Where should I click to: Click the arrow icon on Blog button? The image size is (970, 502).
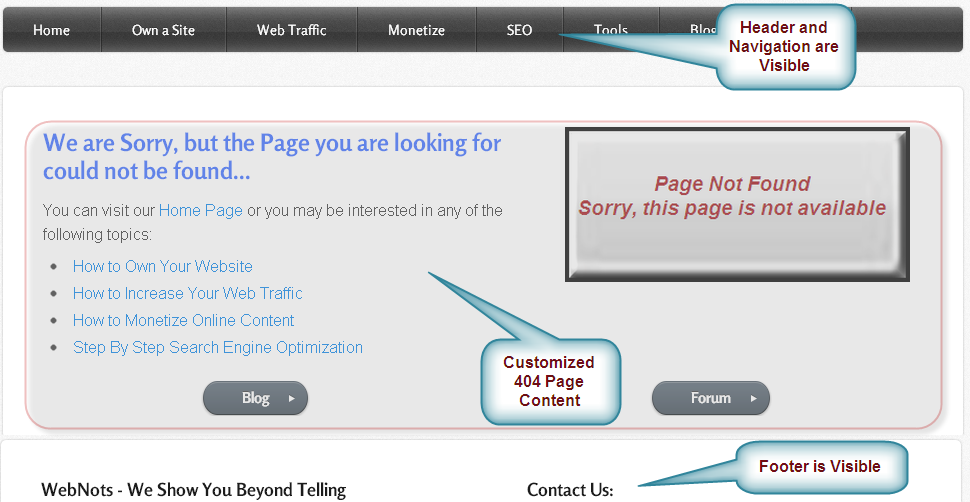click(291, 398)
